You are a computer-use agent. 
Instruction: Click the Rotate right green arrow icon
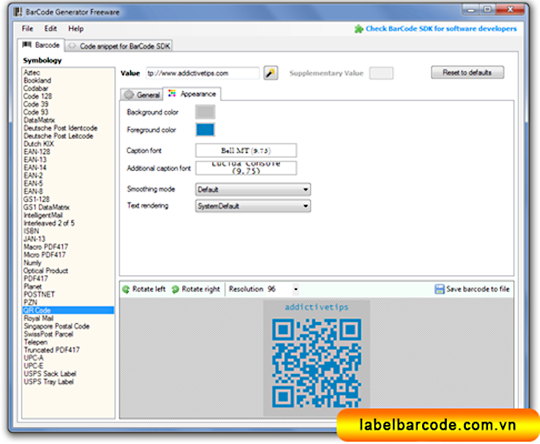coord(175,289)
